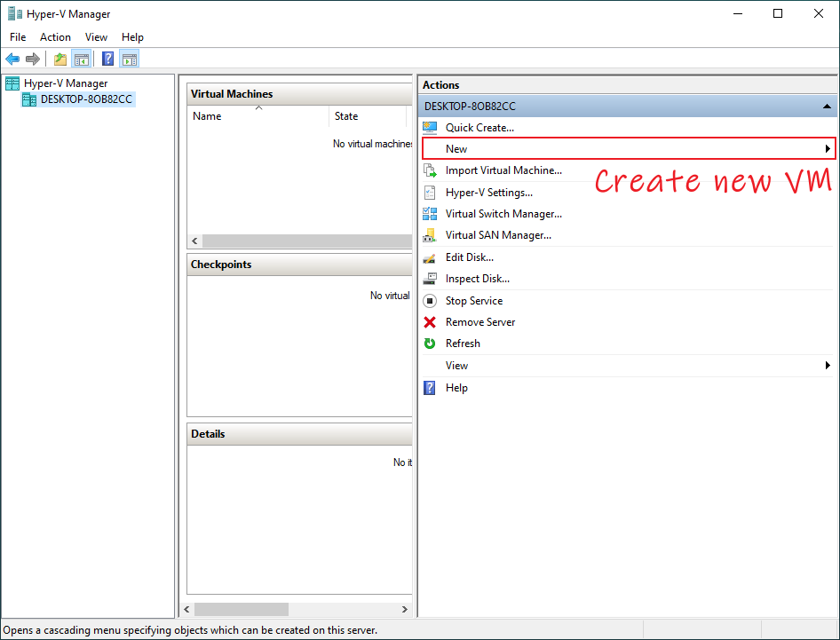840x640 pixels.
Task: Click the green Refresh icon
Action: pos(430,344)
